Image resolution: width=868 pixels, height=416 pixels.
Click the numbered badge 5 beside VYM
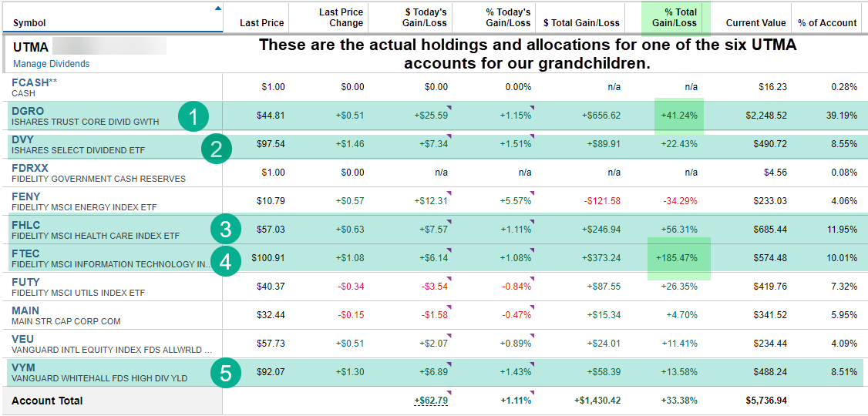225,374
